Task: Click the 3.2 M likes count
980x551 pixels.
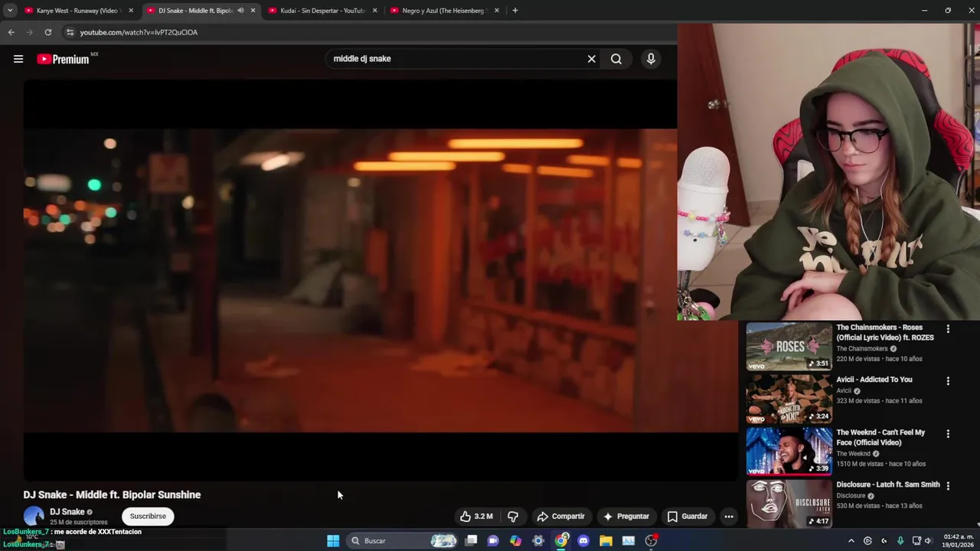Action: click(484, 517)
